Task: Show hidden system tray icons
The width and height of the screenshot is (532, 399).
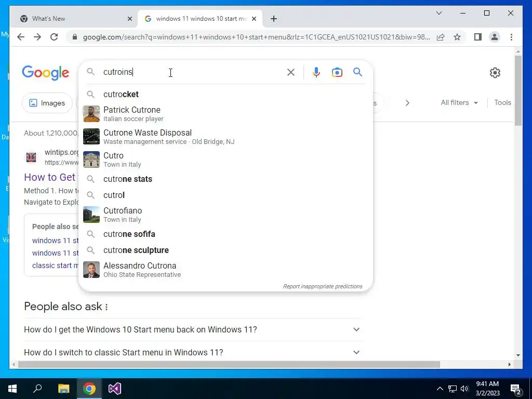Action: coord(440,389)
